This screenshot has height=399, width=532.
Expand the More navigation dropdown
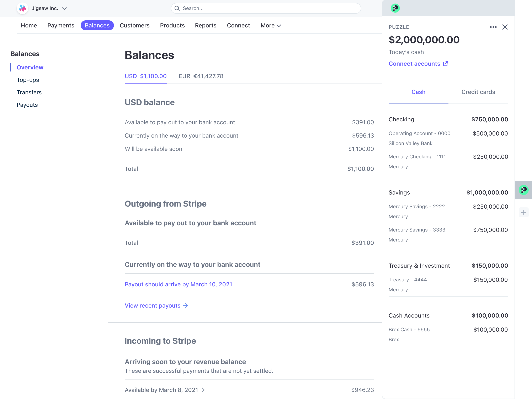(x=271, y=26)
